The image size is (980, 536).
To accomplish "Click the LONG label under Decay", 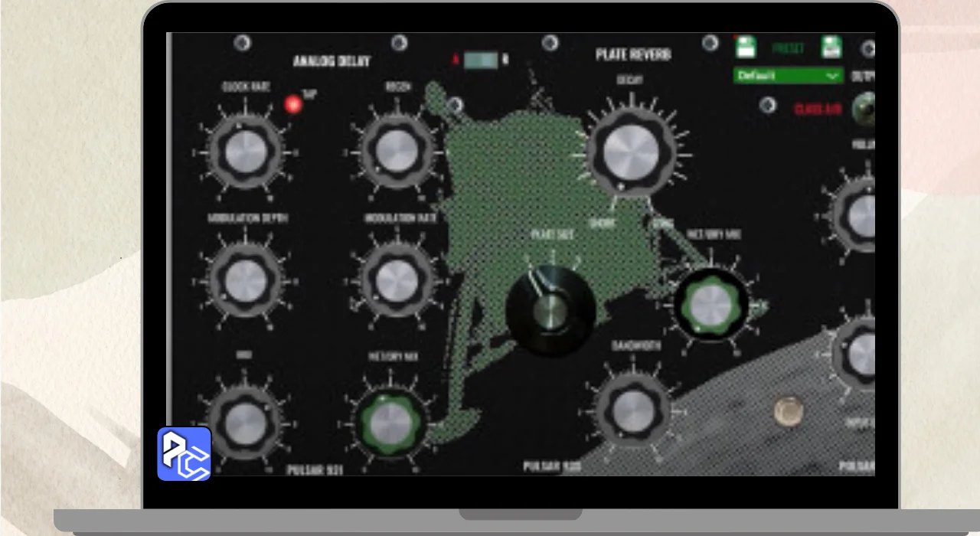I will tap(661, 224).
